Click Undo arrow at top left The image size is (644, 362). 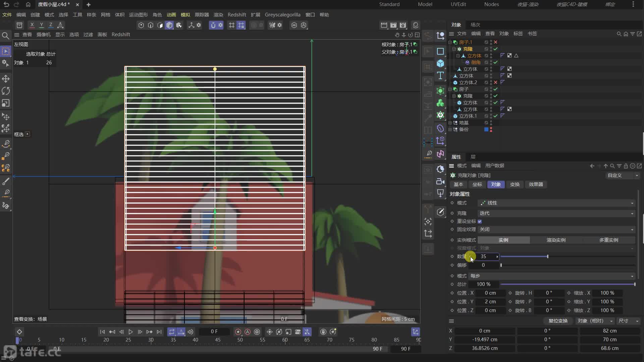click(6, 4)
